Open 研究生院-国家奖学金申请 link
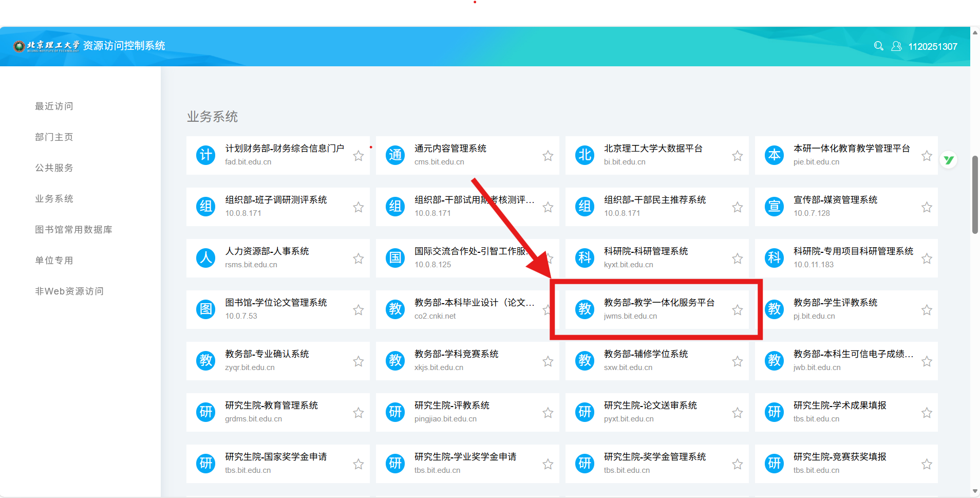 pos(276,457)
